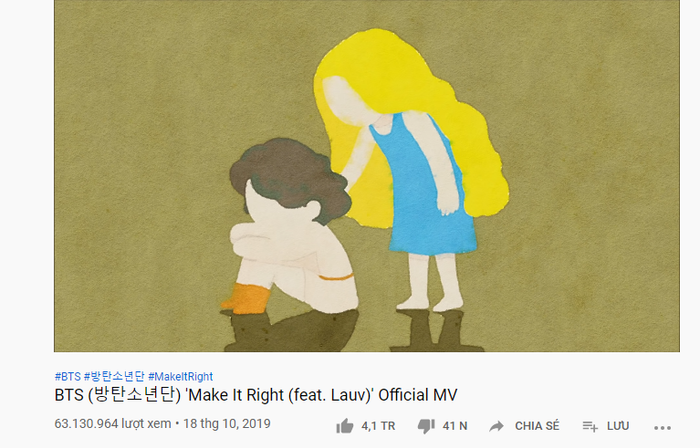Click the CHIA SẺ share label

(537, 426)
